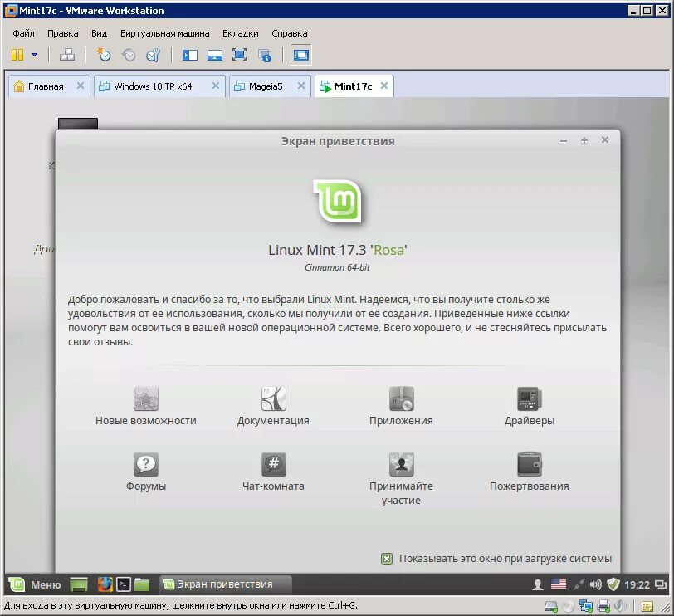Send Ctrl+Alt+Del to the virtual machine
This screenshot has width=674, height=616.
[x=66, y=55]
